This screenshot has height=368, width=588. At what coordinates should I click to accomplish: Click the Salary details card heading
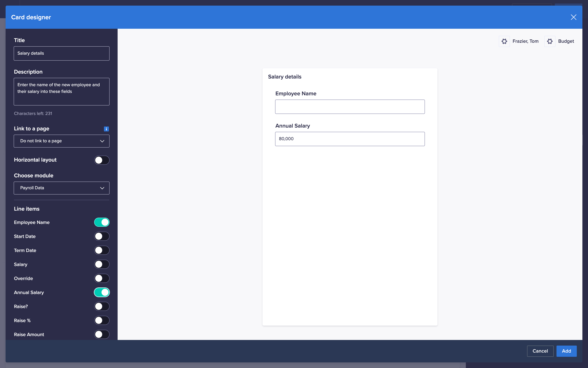285,77
